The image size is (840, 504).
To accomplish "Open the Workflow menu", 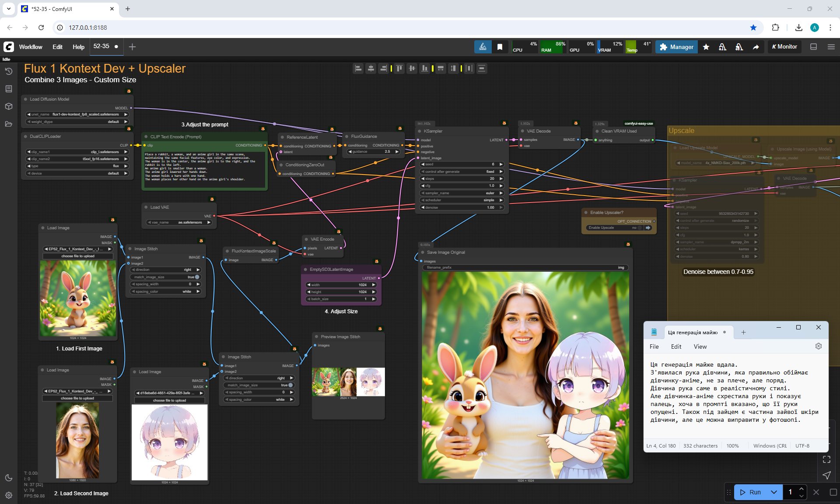I will (x=31, y=47).
